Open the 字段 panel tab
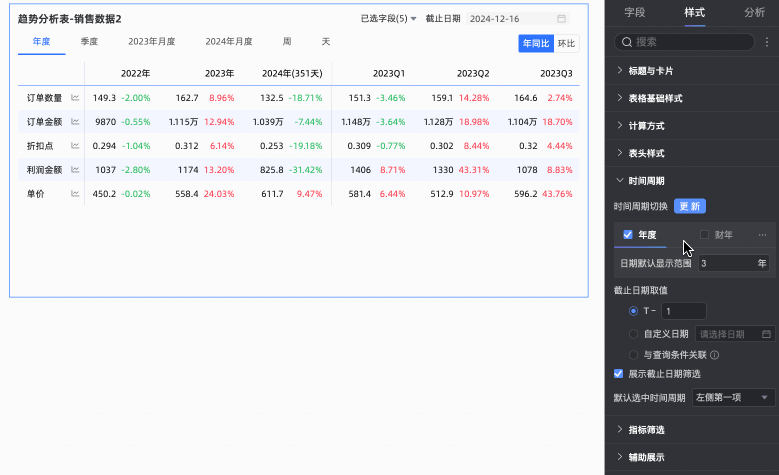779x475 pixels. click(635, 13)
